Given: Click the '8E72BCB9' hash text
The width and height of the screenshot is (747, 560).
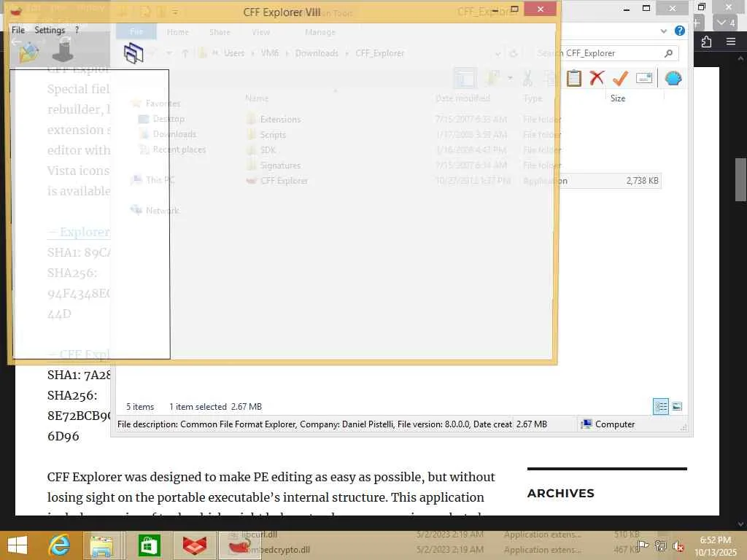Looking at the screenshot, I should (79, 416).
